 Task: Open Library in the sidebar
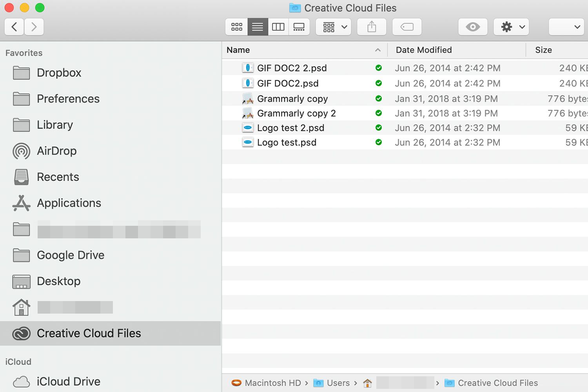pyautogui.click(x=111, y=125)
